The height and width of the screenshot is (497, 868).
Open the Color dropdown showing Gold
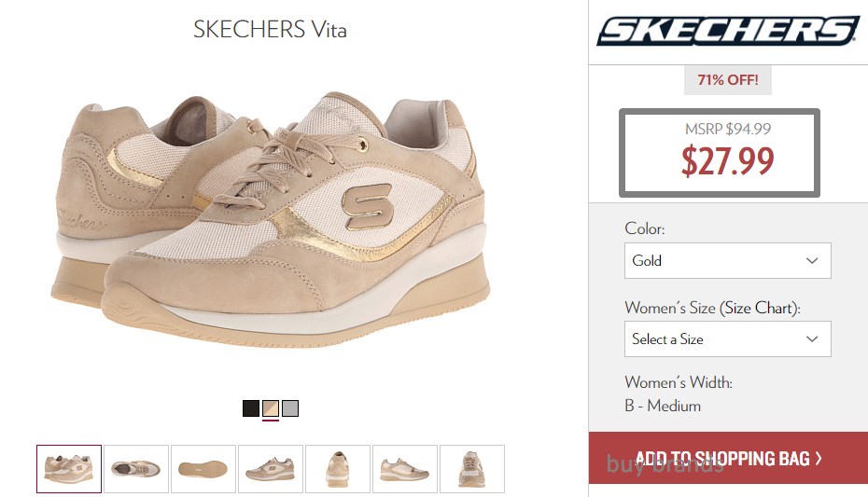point(727,260)
